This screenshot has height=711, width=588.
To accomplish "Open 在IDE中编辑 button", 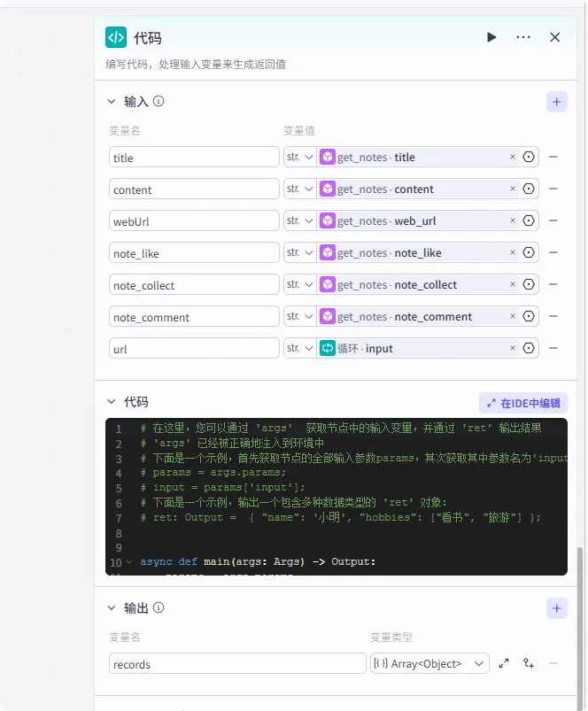I will pos(523,403).
